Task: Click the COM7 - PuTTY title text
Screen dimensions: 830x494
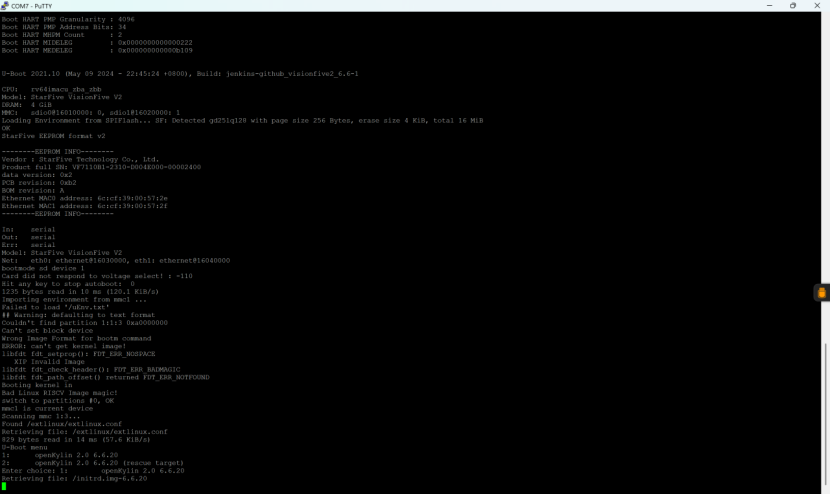Action: (x=32, y=6)
